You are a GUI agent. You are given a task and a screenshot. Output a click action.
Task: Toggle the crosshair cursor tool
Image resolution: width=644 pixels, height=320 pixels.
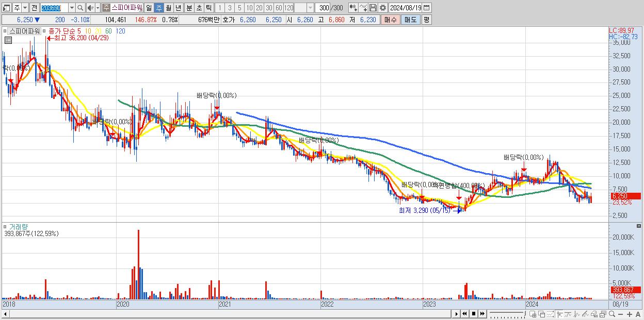pos(559,314)
